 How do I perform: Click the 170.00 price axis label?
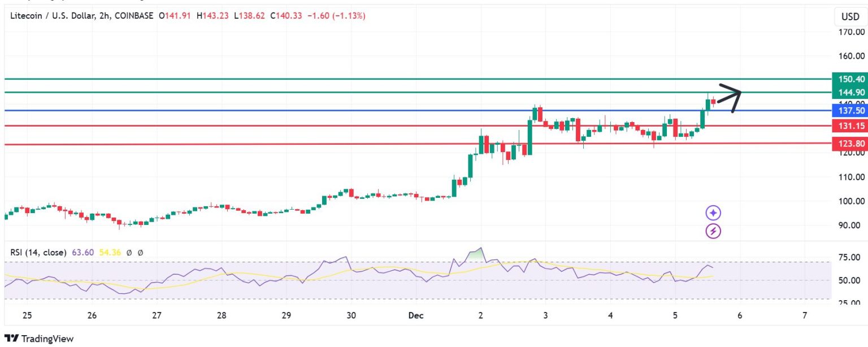(852, 32)
